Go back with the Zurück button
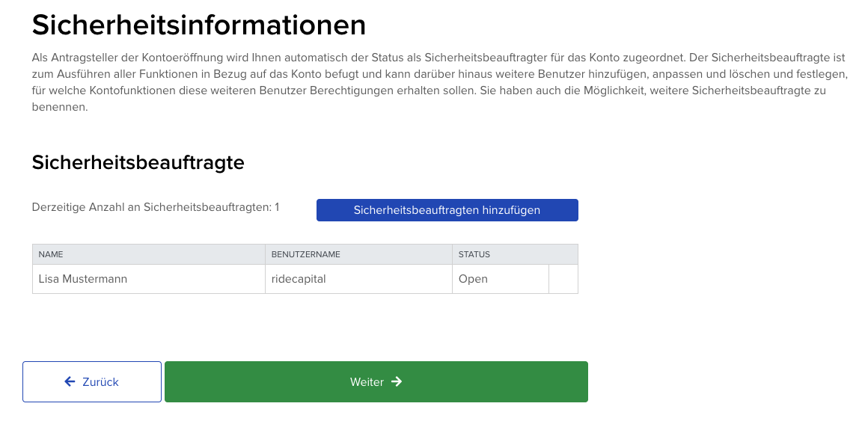The width and height of the screenshot is (868, 433). (92, 381)
